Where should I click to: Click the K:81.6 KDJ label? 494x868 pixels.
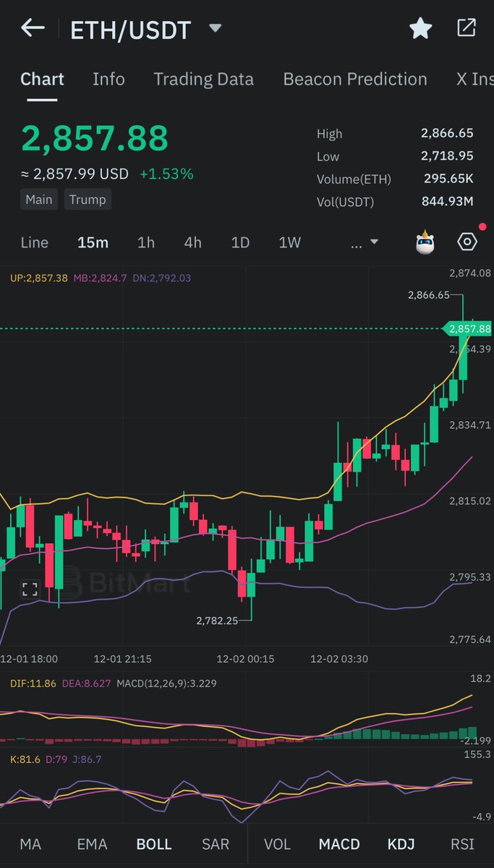25,759
